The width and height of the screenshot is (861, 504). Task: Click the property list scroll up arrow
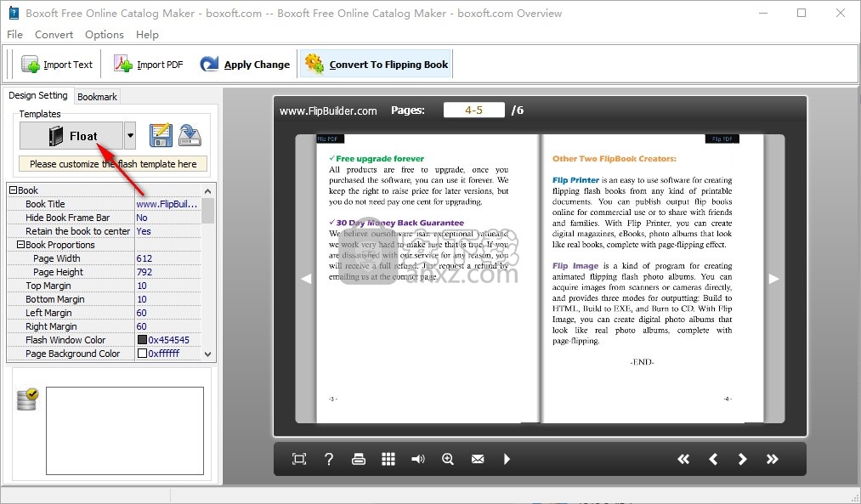(207, 190)
